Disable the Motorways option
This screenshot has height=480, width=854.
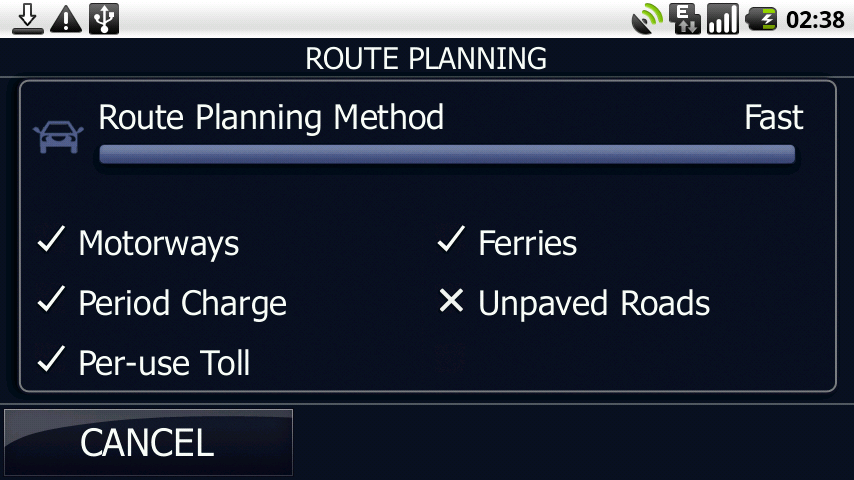coord(138,243)
